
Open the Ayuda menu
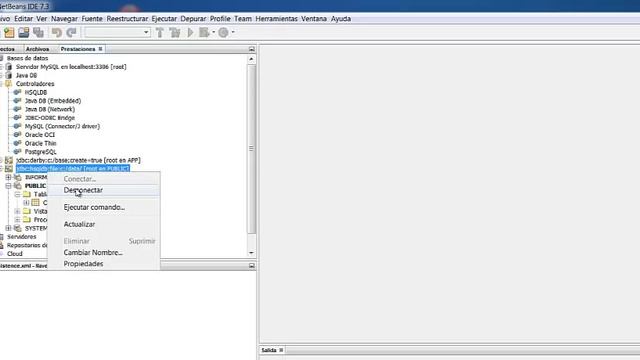(341, 19)
